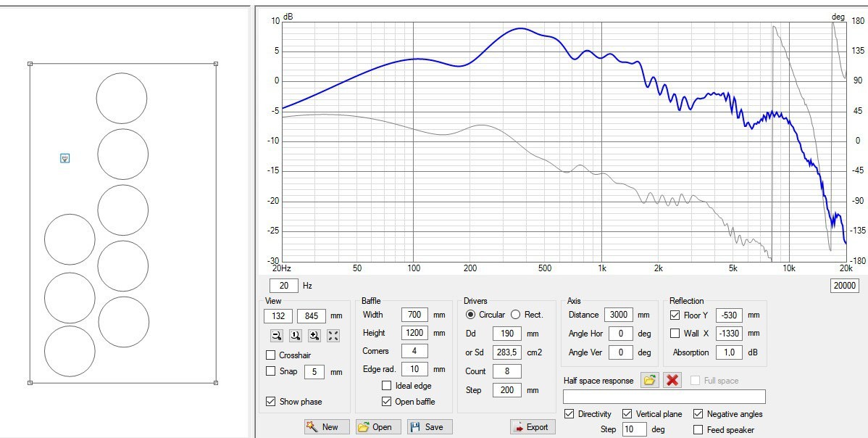Select the Rect. driver shape option

(x=516, y=315)
